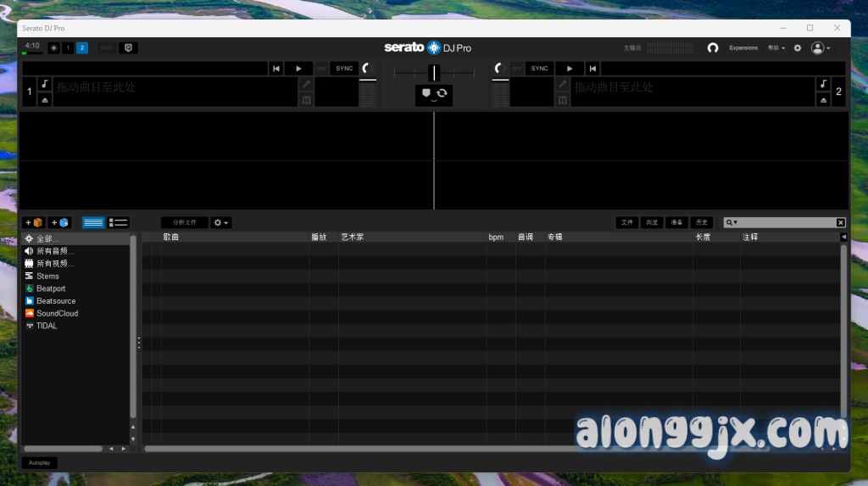This screenshot has height=486, width=868.
Task: Open the settings gear in top bar
Action: (797, 48)
